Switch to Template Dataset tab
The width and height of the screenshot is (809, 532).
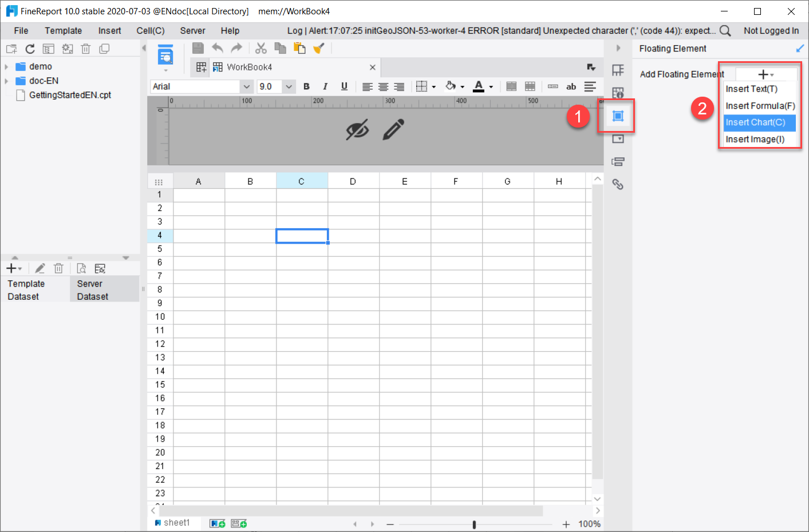tap(35, 290)
